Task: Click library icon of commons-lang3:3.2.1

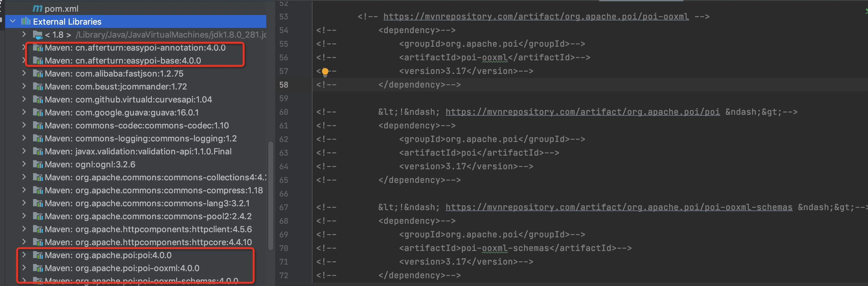Action: tap(38, 203)
